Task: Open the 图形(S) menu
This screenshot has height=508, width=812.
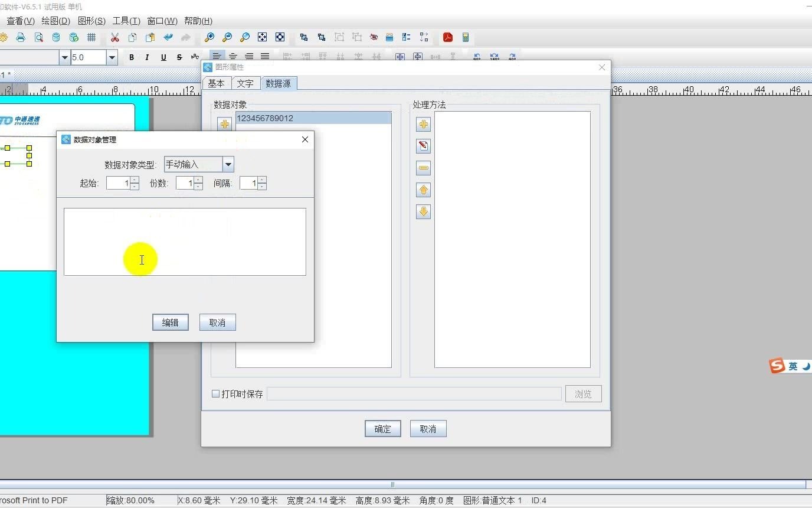Action: 91,21
